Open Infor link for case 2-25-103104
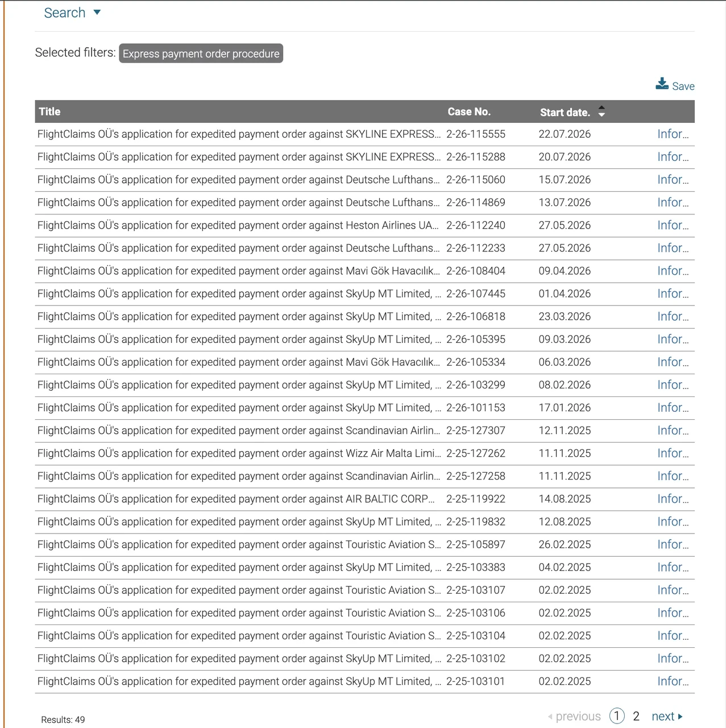The height and width of the screenshot is (728, 726). tap(673, 635)
